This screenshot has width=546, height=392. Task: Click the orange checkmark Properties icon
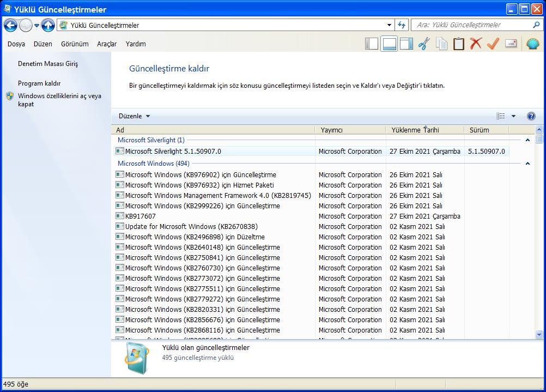pos(493,44)
